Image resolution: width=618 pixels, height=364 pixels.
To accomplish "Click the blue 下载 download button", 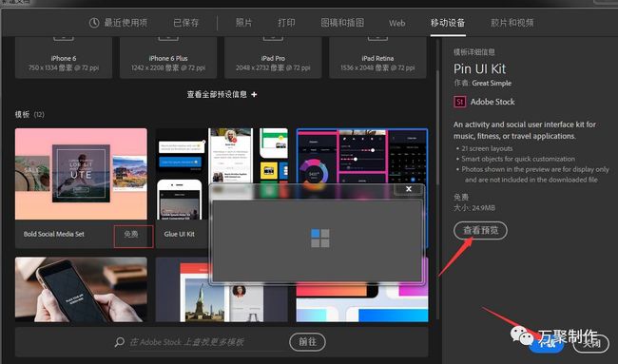I will tap(547, 343).
